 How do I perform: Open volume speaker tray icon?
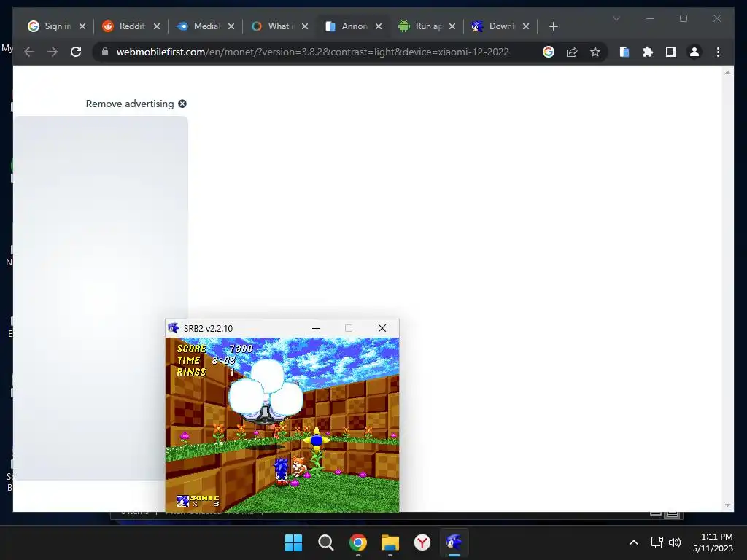coord(675,542)
